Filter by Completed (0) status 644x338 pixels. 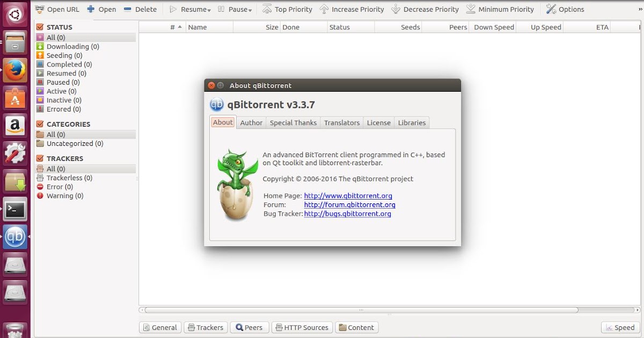click(x=85, y=64)
